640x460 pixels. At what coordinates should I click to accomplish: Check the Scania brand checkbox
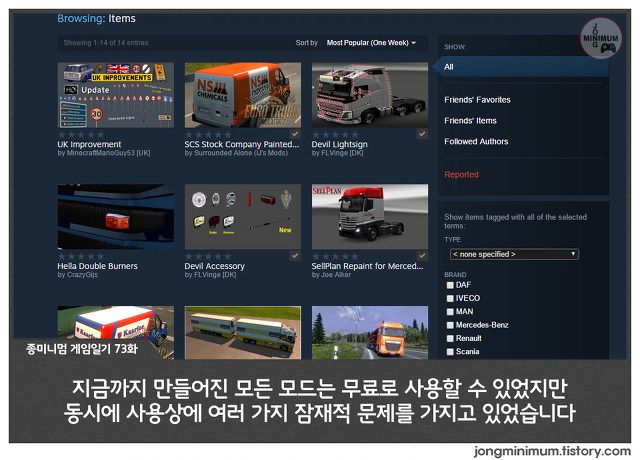pyautogui.click(x=450, y=352)
